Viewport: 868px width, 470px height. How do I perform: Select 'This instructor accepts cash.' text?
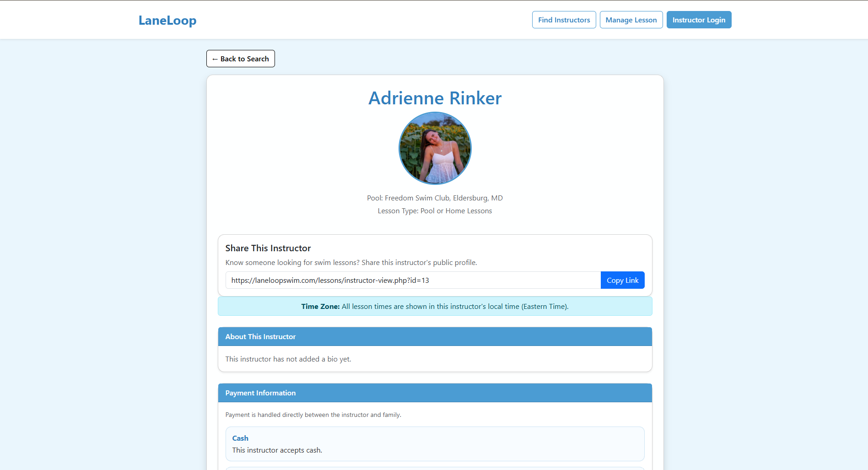coord(277,450)
